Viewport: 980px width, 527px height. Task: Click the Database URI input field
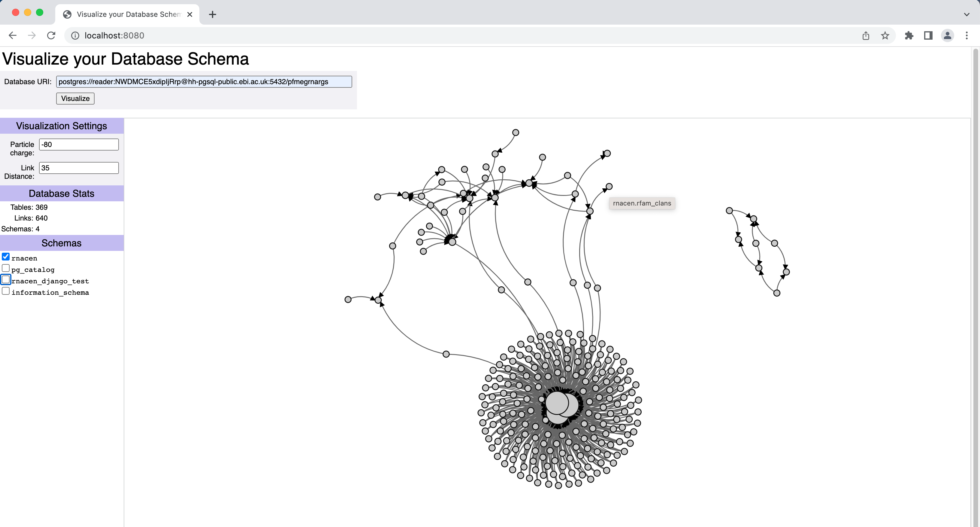tap(204, 81)
